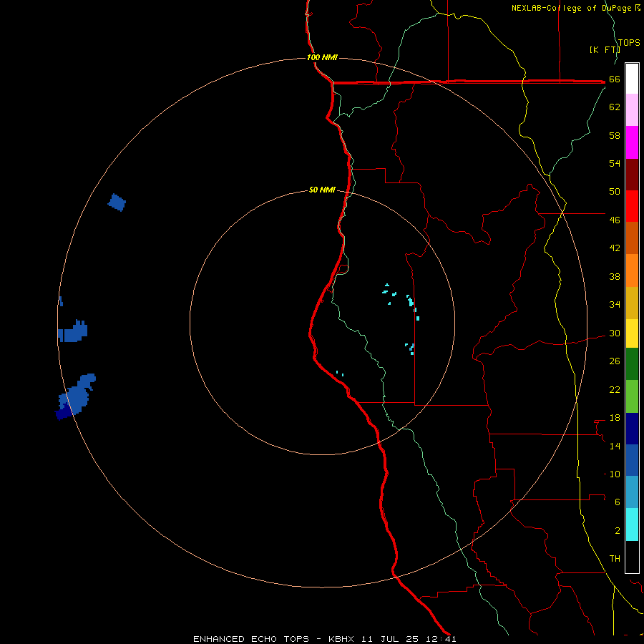This screenshot has height=644, width=644.
Task: Click the legend value '10'
Action: click(615, 474)
